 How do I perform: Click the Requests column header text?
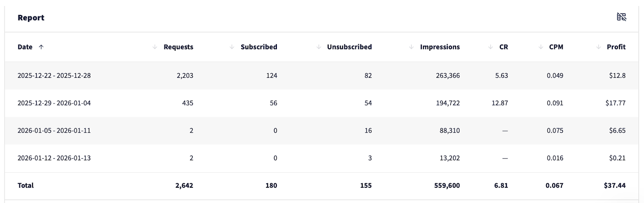[x=178, y=47]
